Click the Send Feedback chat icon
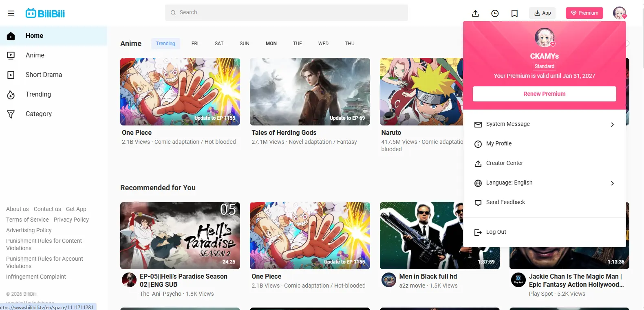Screen dimensions: 644x310 pyautogui.click(x=478, y=202)
